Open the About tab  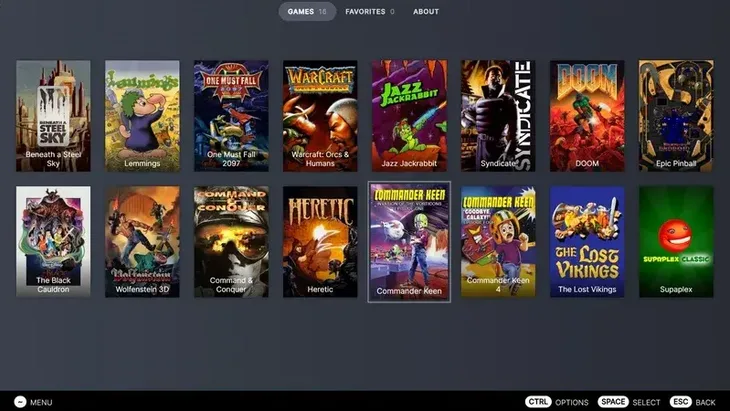tap(426, 12)
